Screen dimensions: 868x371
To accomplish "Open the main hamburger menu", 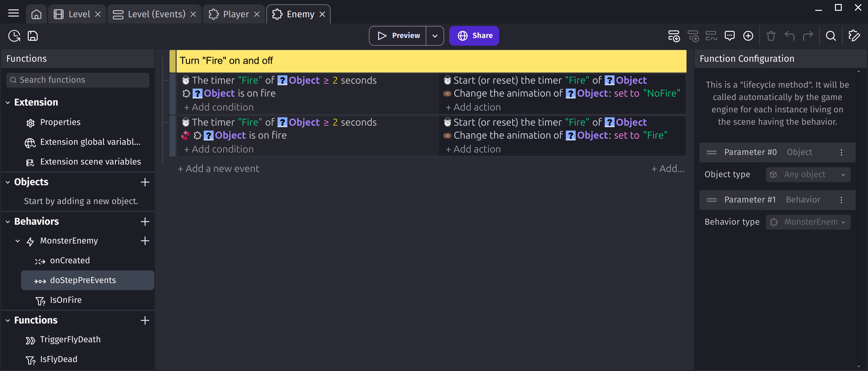I will tap(14, 14).
